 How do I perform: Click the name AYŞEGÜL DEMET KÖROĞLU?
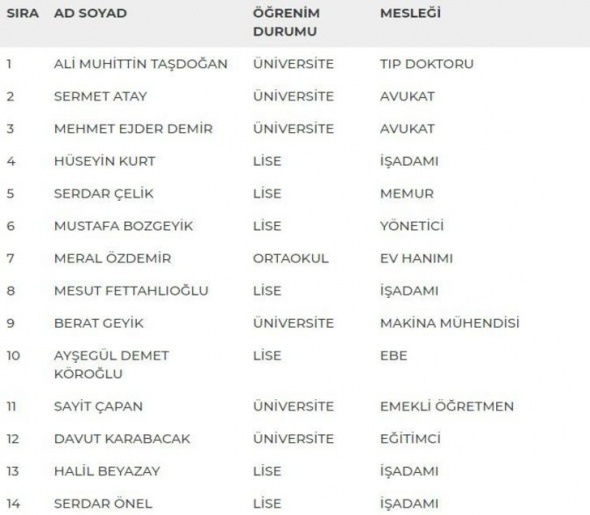click(x=111, y=365)
